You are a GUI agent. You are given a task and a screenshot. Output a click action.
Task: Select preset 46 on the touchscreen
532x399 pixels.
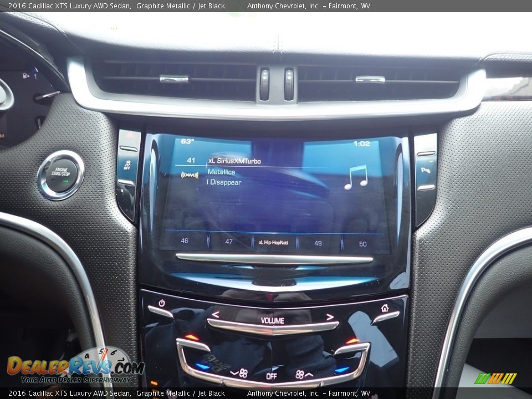pos(184,241)
